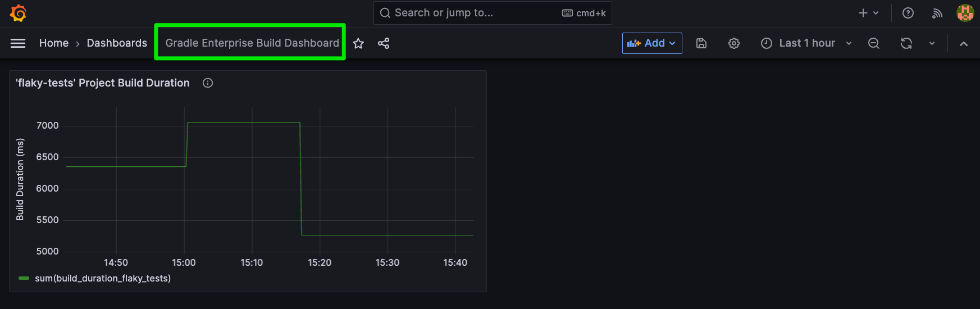The image size is (980, 309).
Task: Collapse the top toolbar with chevron
Action: point(964,43)
